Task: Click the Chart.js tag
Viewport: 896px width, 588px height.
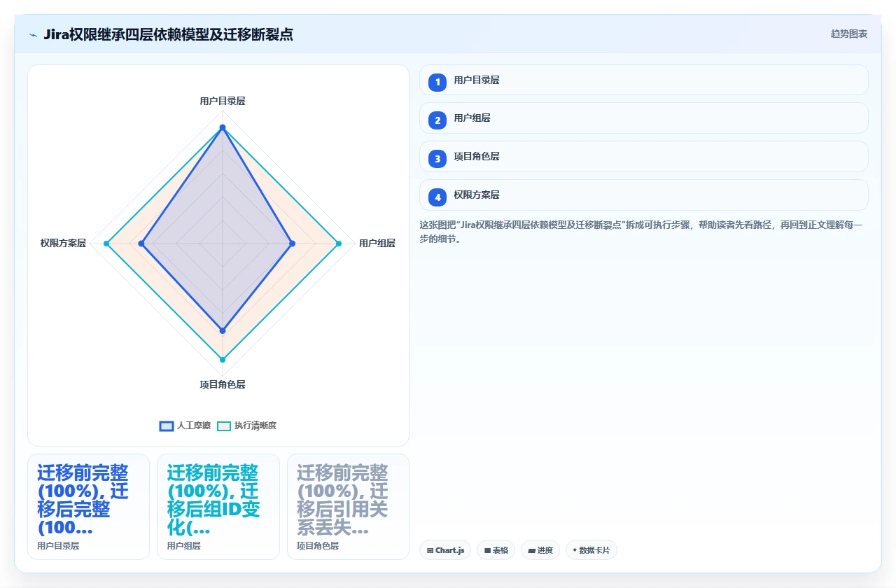Action: [445, 550]
